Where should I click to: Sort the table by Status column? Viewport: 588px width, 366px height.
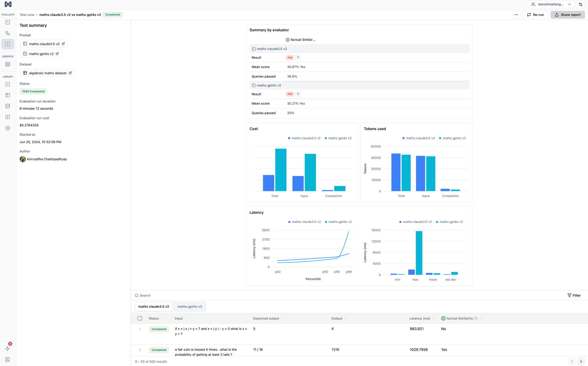[x=162, y=318]
